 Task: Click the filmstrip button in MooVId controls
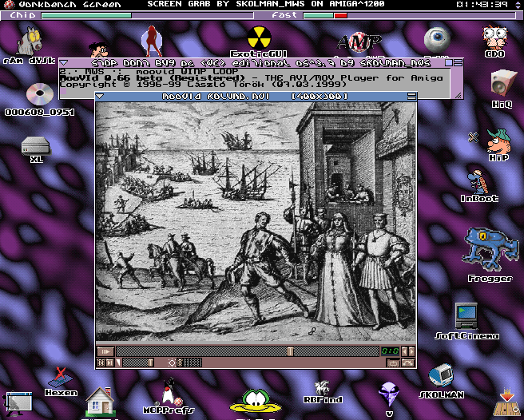point(101,363)
